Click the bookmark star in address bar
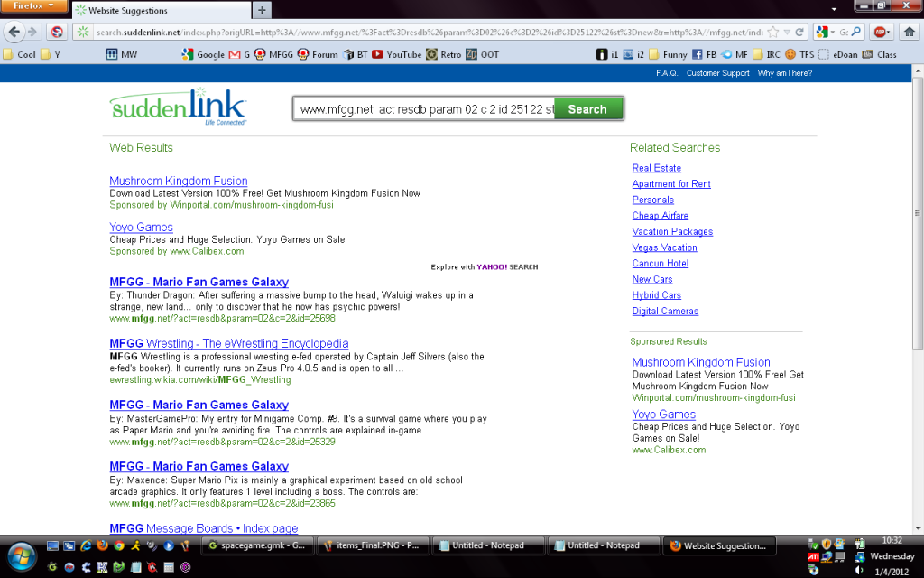Viewport: 924px width, 578px height. tap(775, 32)
